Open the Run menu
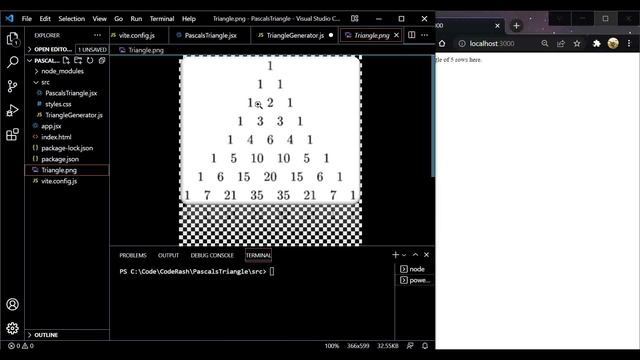 point(136,18)
